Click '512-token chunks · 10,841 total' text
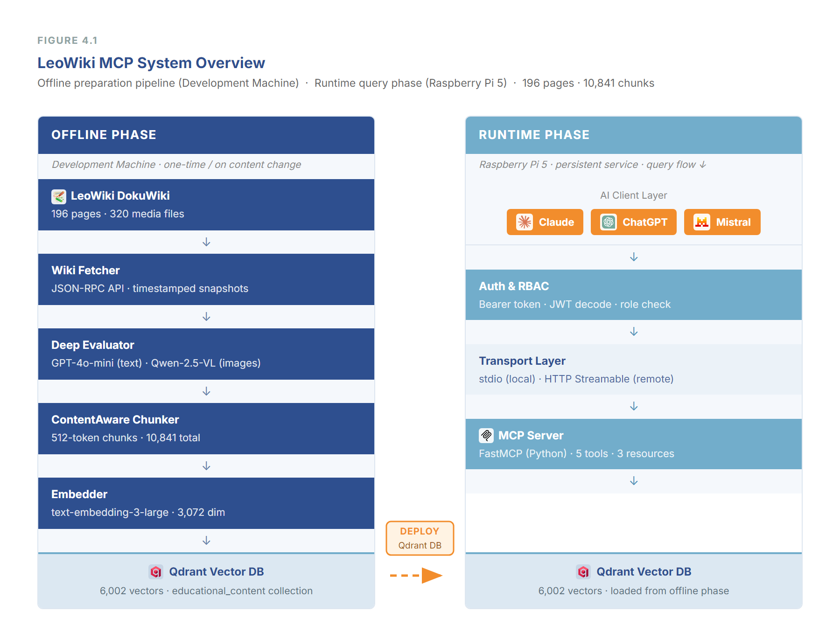This screenshot has width=840, height=639. pos(126,438)
